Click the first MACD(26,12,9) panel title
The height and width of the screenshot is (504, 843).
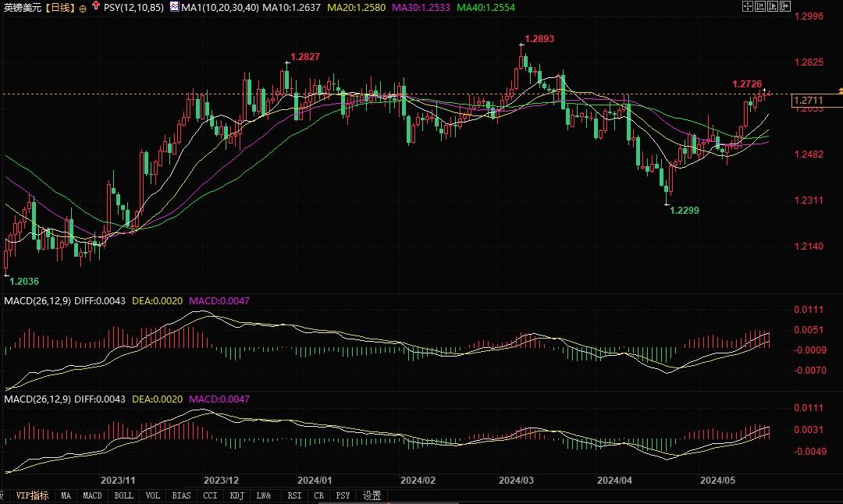pos(37,300)
